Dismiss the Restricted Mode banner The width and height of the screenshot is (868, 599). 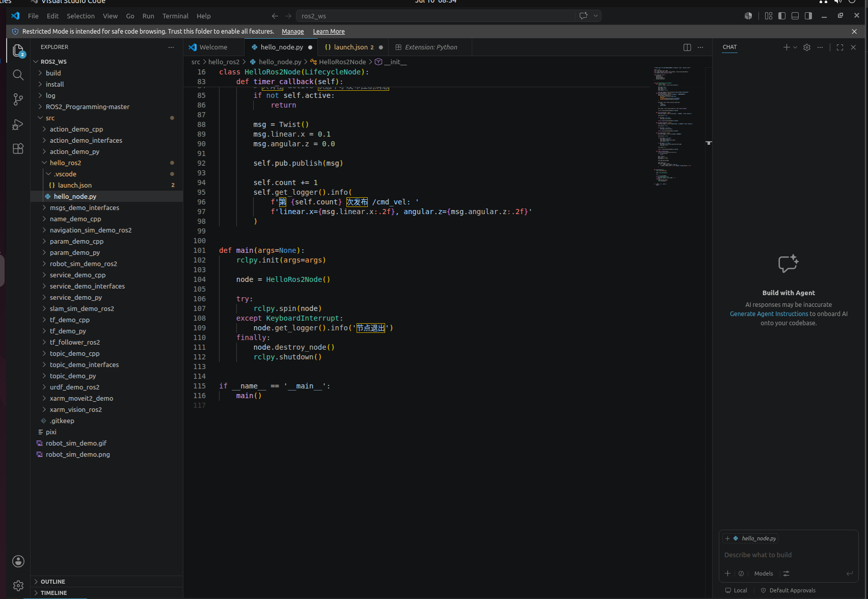(854, 32)
